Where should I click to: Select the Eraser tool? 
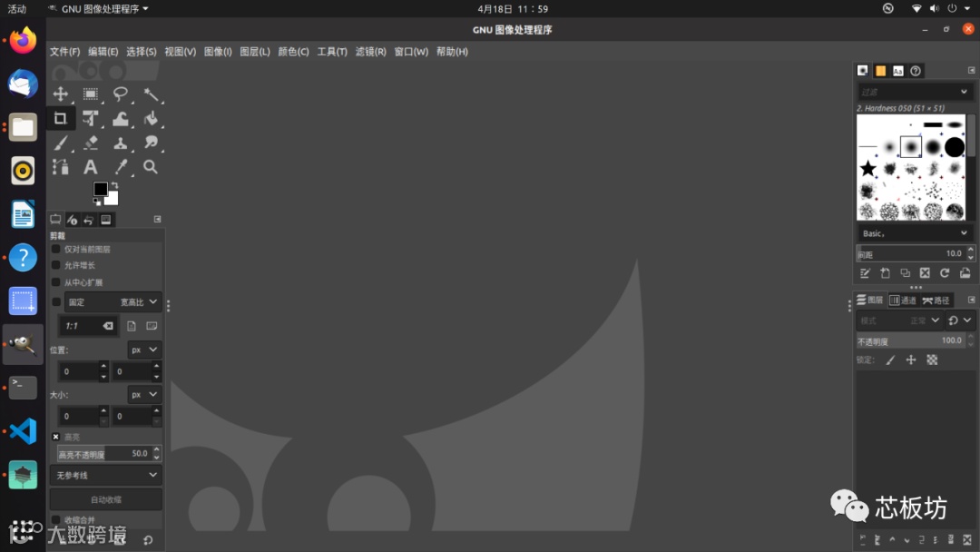91,143
